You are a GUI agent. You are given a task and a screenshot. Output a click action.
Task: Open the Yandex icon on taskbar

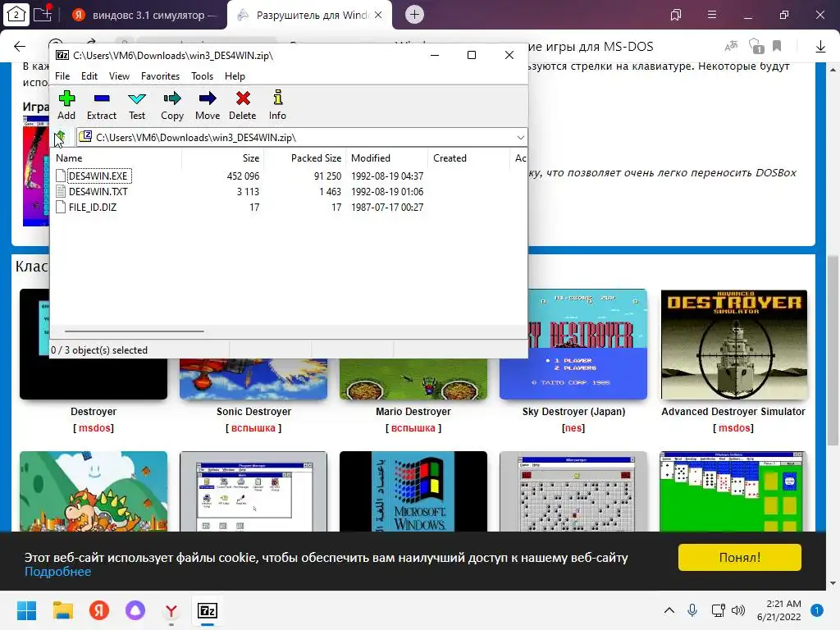(x=99, y=610)
